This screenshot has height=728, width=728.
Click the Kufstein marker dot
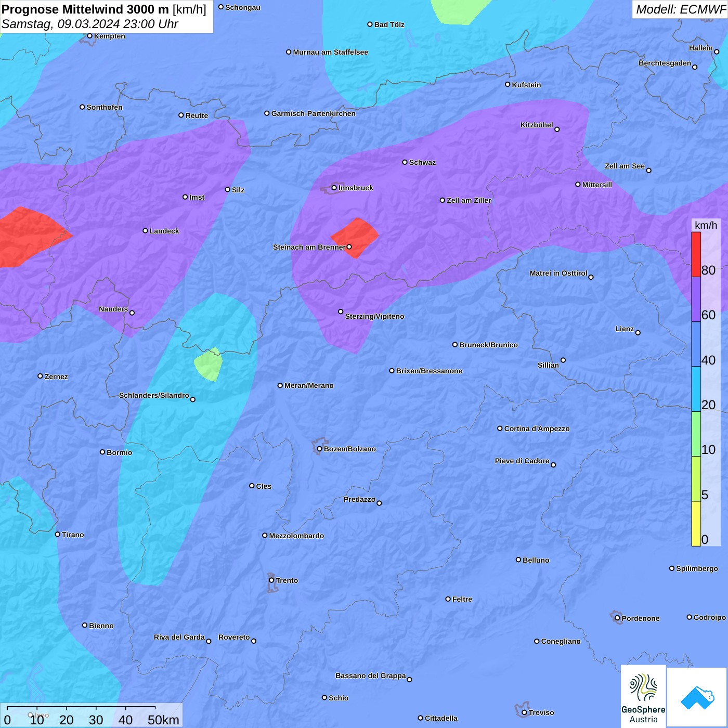[x=508, y=84]
